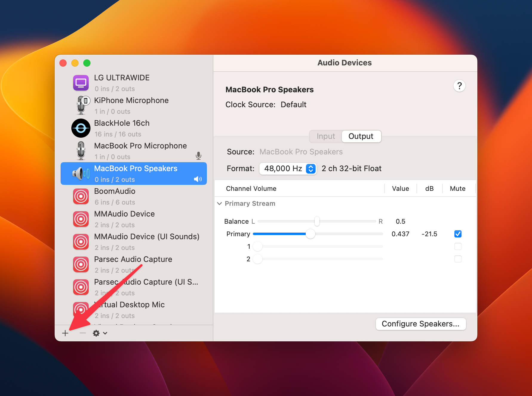This screenshot has height=396, width=532.
Task: Click the speaker icon on MacBook Pro Speakers row
Action: 197,179
